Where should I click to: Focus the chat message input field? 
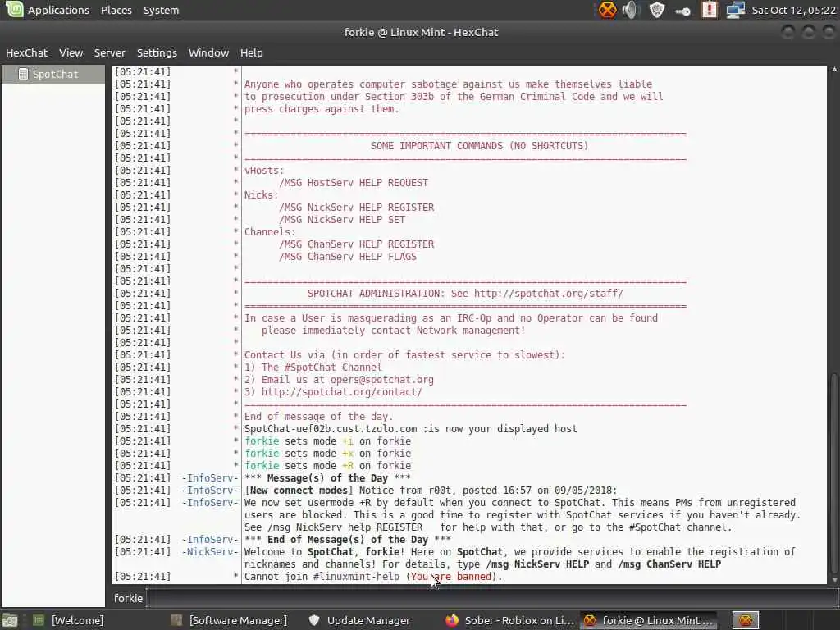tap(492, 598)
